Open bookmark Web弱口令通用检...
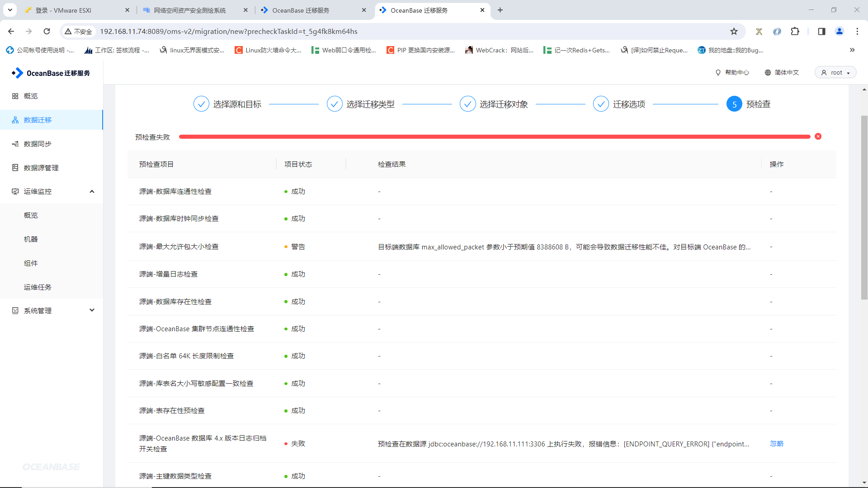 click(344, 50)
